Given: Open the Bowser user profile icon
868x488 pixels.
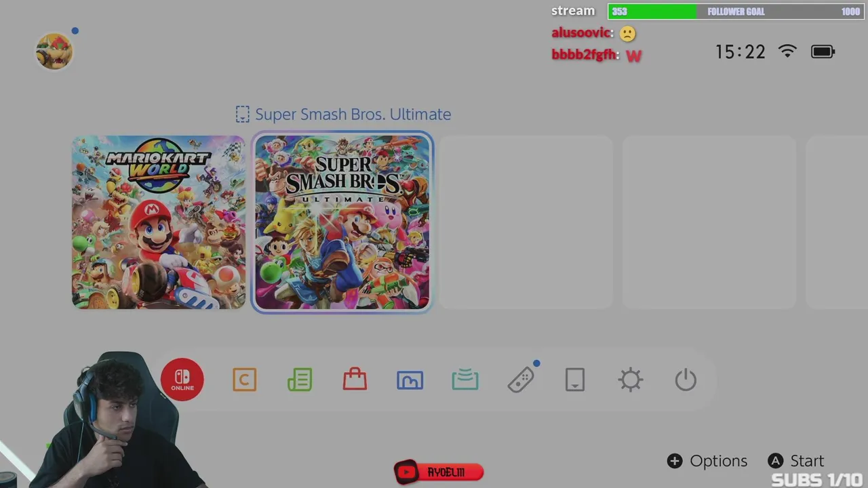Looking at the screenshot, I should (x=54, y=51).
